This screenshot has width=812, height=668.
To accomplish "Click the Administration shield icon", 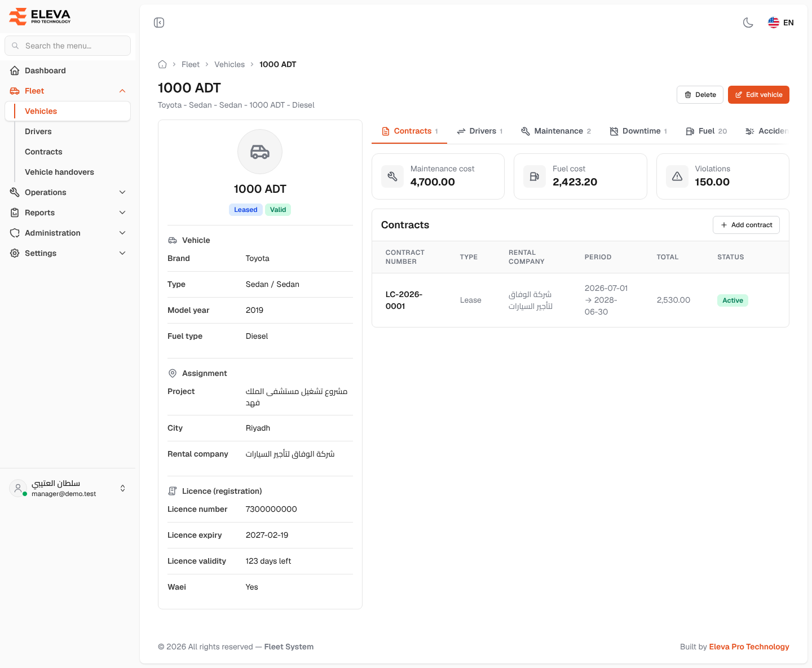I will point(15,233).
